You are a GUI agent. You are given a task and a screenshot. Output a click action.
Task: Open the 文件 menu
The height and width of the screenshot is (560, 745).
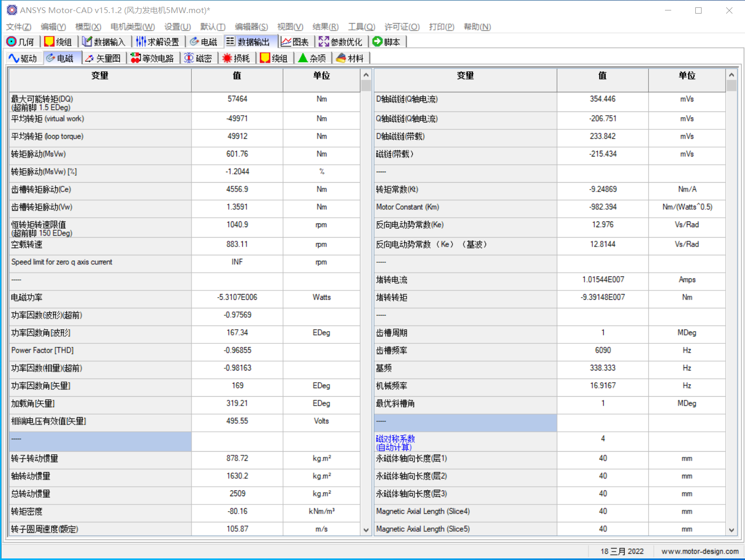click(x=18, y=27)
